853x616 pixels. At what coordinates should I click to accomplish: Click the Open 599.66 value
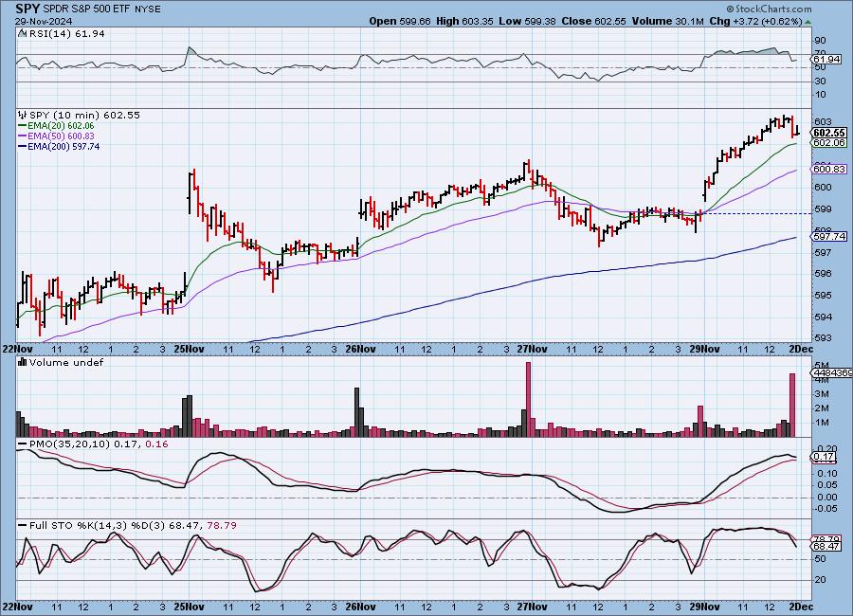[400, 21]
